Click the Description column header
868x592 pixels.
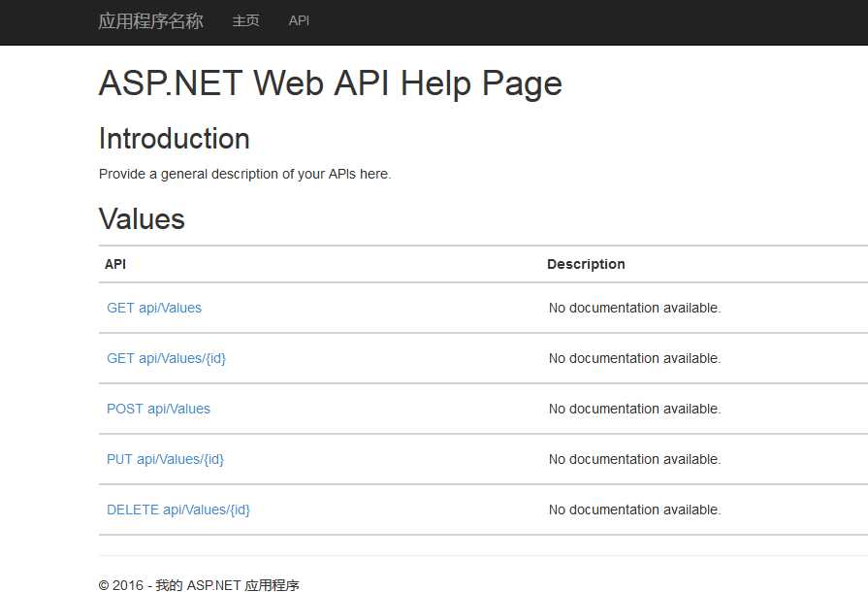[x=586, y=264]
